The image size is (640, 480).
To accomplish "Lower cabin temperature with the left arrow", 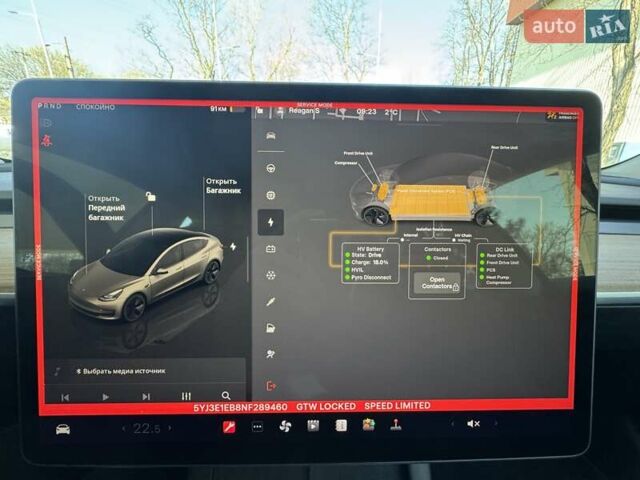I will pos(124,429).
